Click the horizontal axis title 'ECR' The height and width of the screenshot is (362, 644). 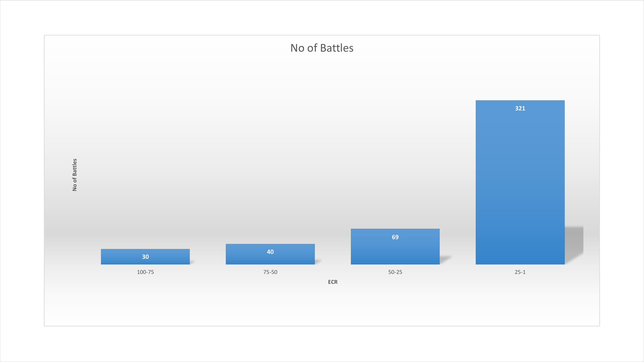pyautogui.click(x=333, y=282)
